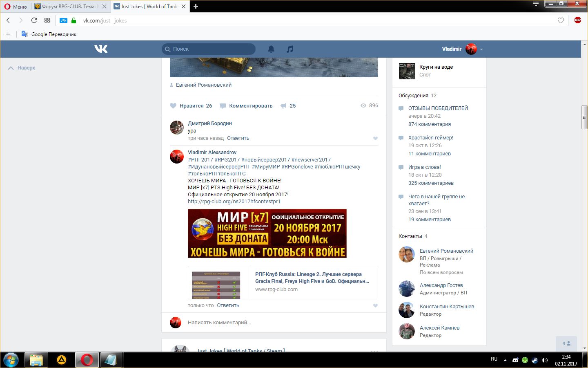Open the notifications bell
The height and width of the screenshot is (368, 588).
pos(271,49)
